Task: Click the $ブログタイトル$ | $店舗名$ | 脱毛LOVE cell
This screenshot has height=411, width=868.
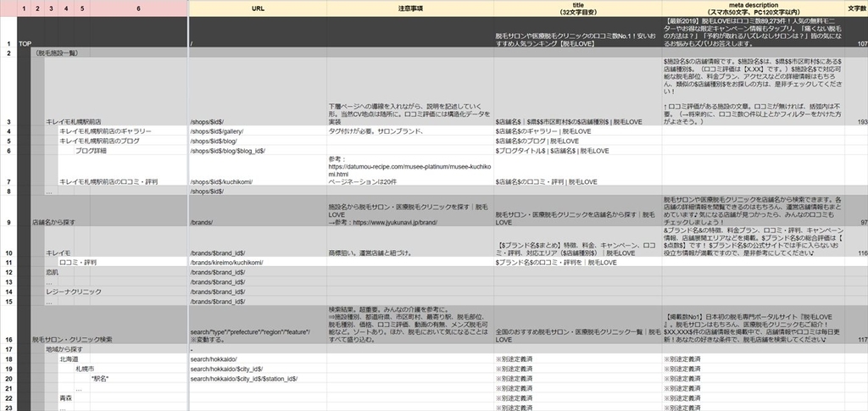Action: (577, 151)
